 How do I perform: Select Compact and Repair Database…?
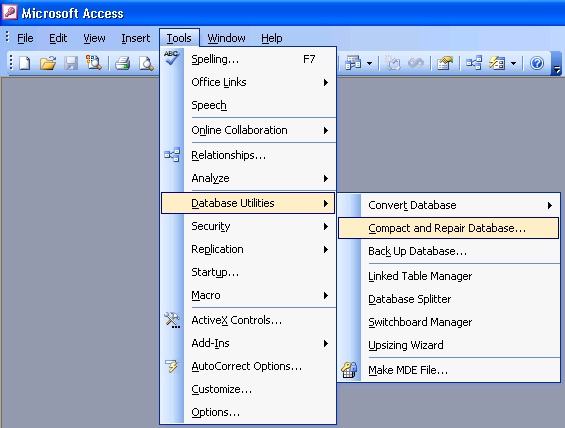pyautogui.click(x=449, y=228)
